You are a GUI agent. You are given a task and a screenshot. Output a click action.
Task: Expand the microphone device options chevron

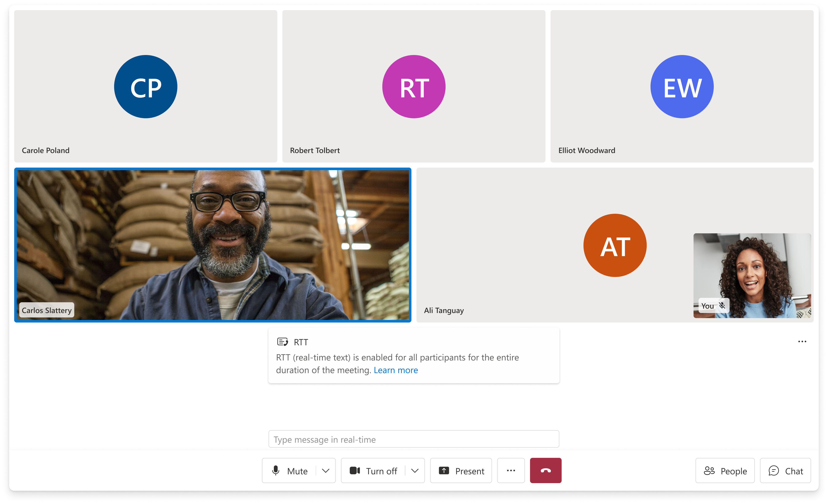[326, 471]
